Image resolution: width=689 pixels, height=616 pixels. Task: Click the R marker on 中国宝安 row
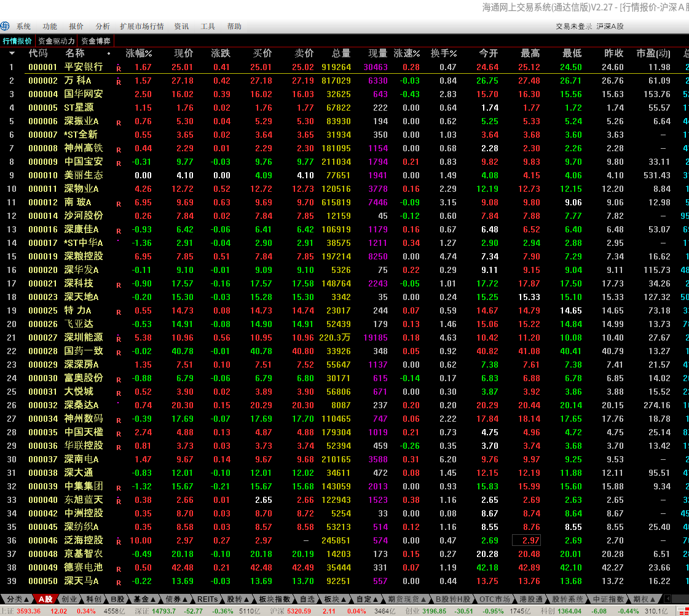pyautogui.click(x=119, y=164)
